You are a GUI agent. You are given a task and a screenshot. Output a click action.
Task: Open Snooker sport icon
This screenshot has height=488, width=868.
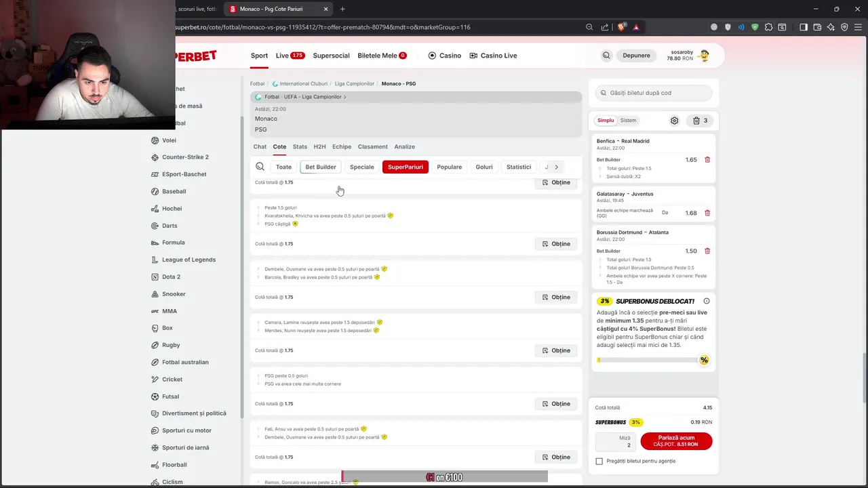[x=155, y=294]
